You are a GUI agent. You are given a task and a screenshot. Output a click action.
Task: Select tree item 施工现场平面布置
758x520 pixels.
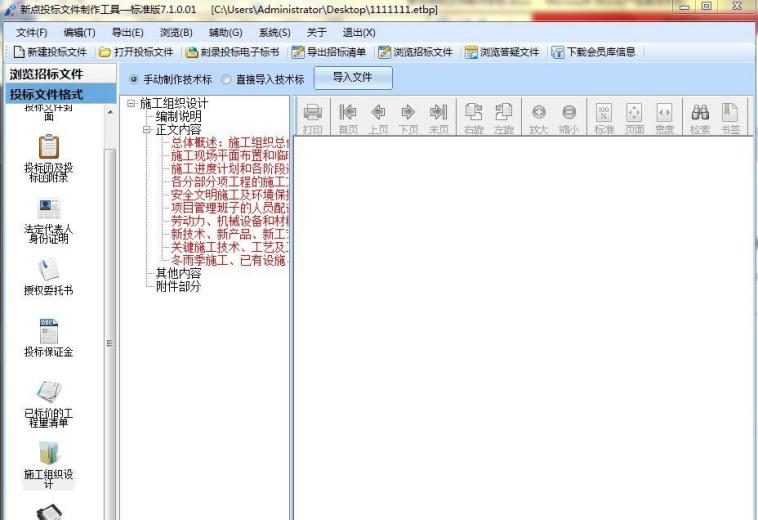tap(230, 156)
